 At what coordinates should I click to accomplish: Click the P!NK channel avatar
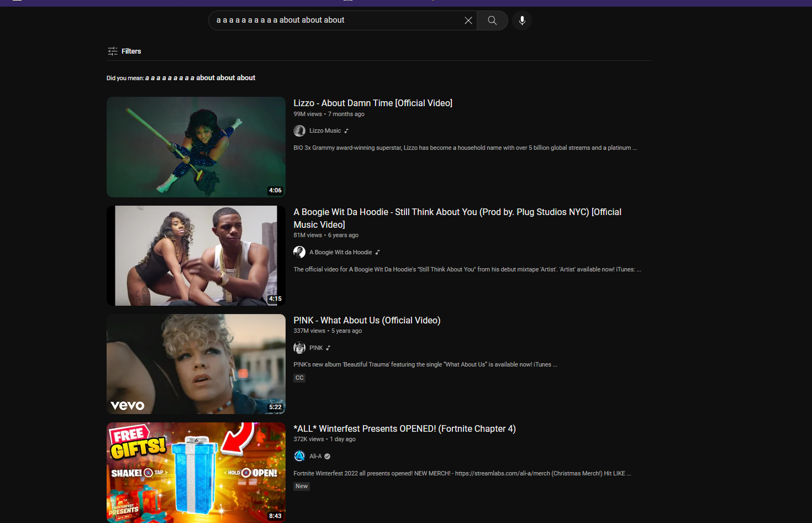point(299,348)
